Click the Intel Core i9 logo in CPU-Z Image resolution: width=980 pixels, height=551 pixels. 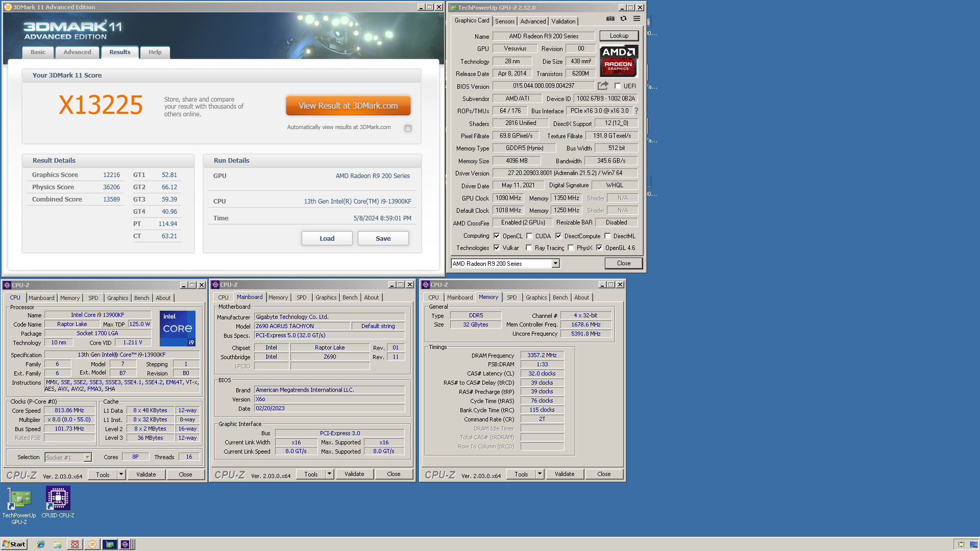coord(178,329)
